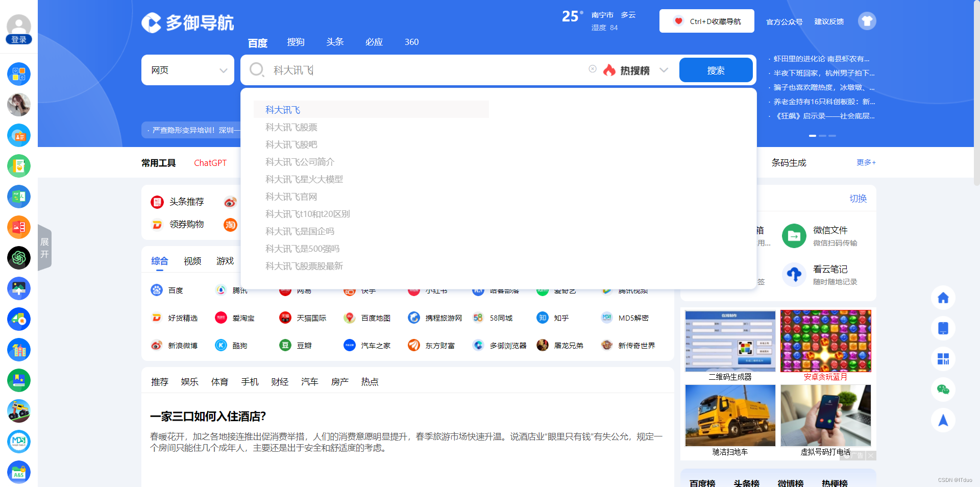Viewport: 980px width, 487px height.
Task: Click the girl photo avatar in sidebar
Action: [19, 105]
